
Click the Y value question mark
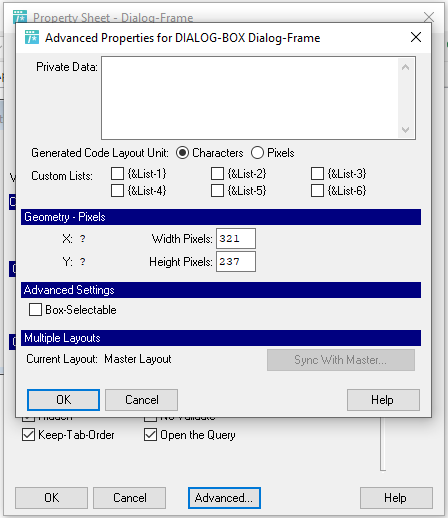(82, 262)
